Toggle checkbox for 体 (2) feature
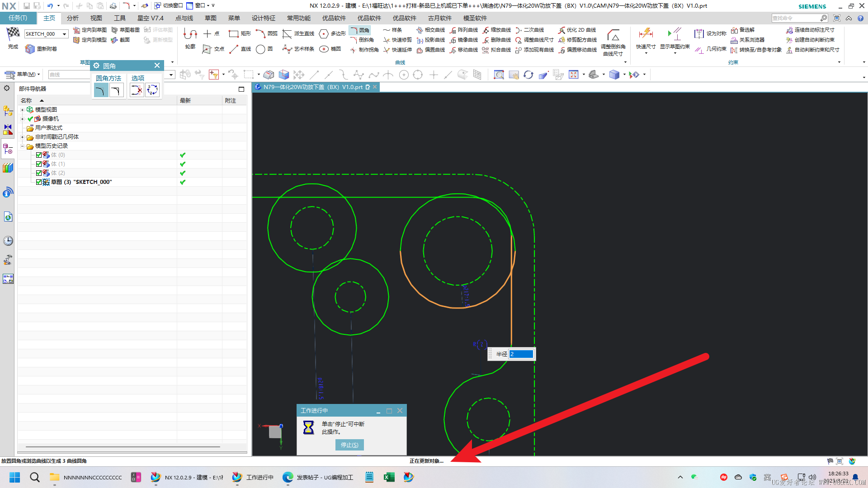This screenshot has width=868, height=488. [39, 173]
